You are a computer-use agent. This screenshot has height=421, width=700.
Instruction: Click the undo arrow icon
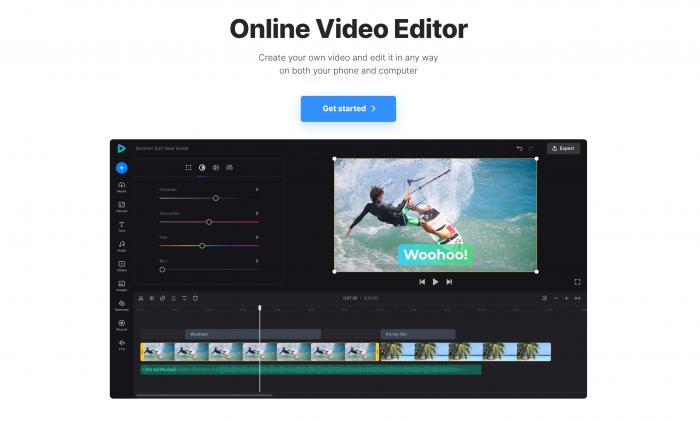[519, 149]
